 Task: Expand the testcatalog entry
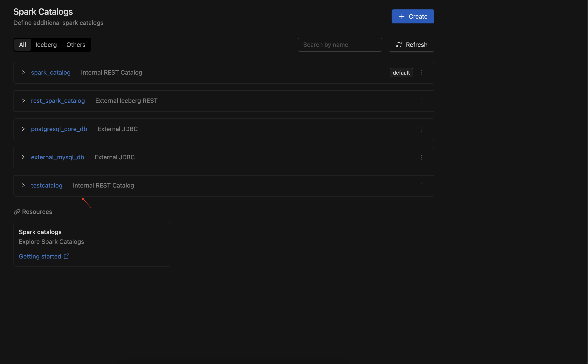[x=23, y=185]
